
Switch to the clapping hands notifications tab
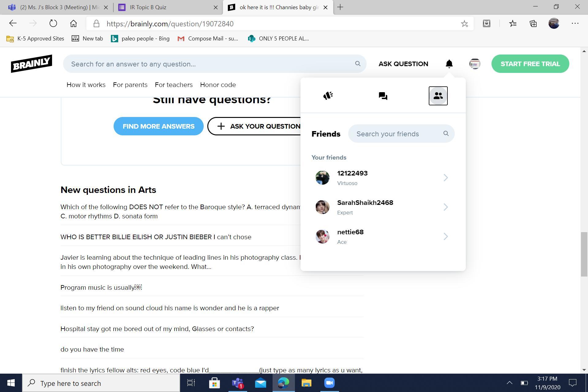[x=328, y=96]
